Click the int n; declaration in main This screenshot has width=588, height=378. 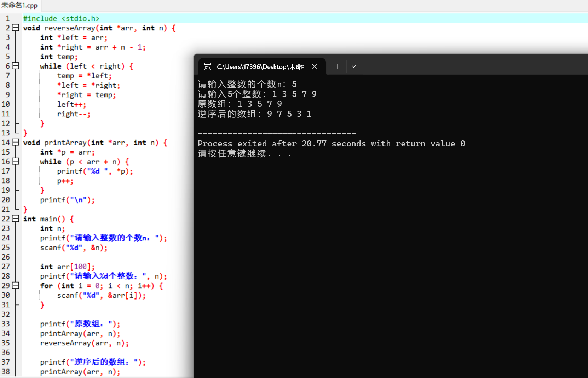52,228
